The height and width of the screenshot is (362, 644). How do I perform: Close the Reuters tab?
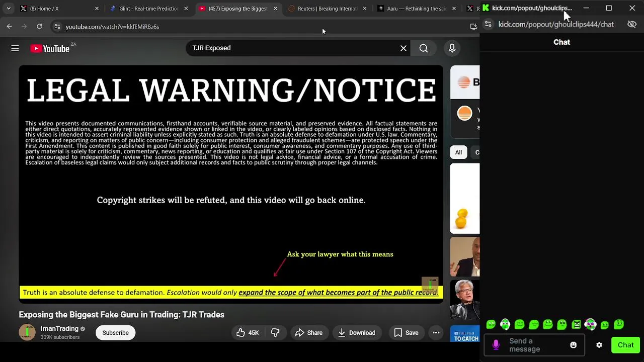pyautogui.click(x=365, y=9)
